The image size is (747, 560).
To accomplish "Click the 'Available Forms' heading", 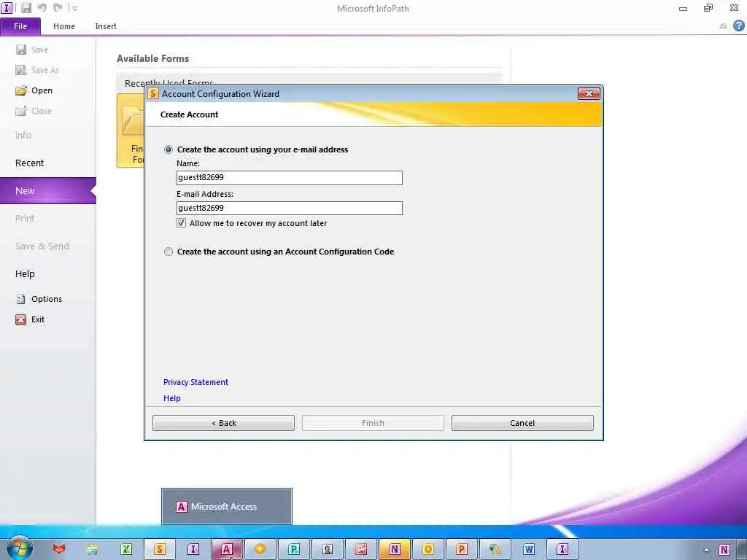I will tap(152, 58).
